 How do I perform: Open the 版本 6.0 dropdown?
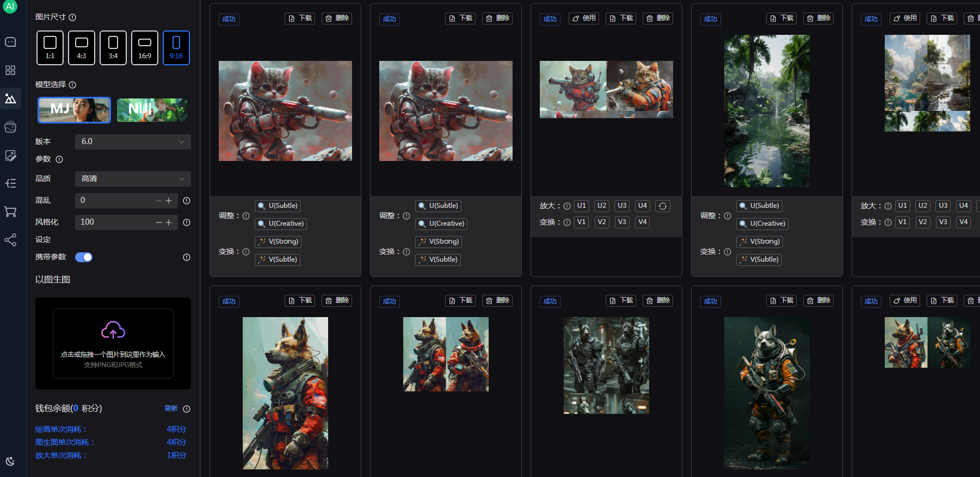pos(133,141)
